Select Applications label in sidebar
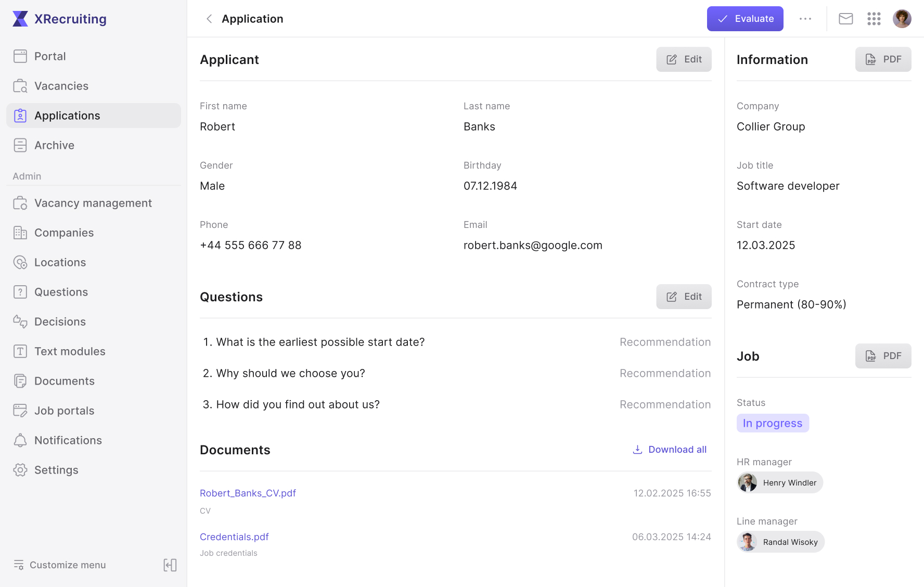Viewport: 924px width, 587px height. point(67,116)
